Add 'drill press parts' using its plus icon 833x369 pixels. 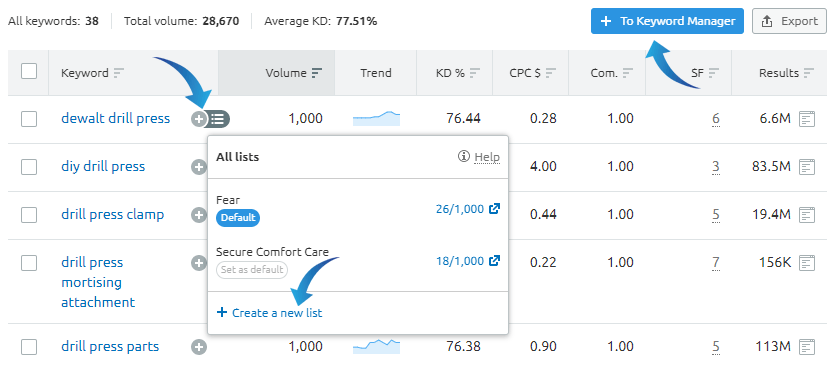coord(199,347)
